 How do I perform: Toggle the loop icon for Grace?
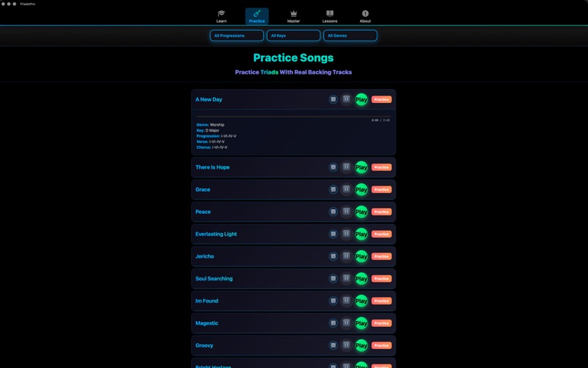pos(333,190)
